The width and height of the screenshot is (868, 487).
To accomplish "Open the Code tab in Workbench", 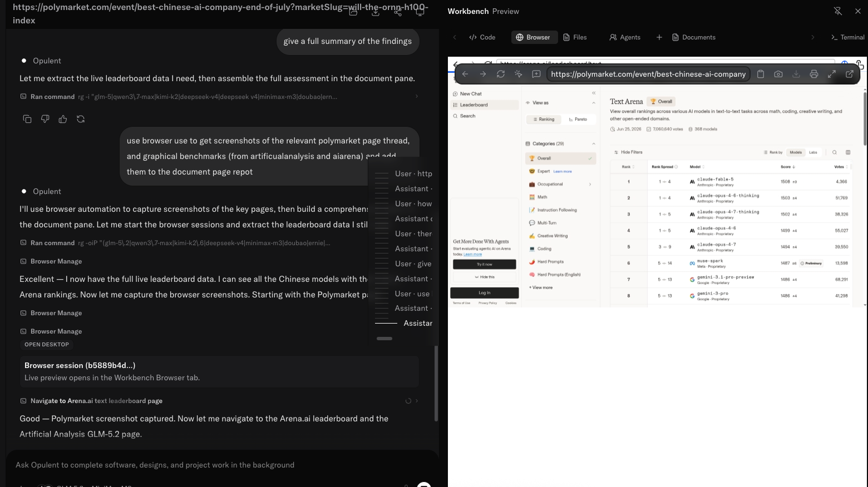I will click(x=482, y=37).
